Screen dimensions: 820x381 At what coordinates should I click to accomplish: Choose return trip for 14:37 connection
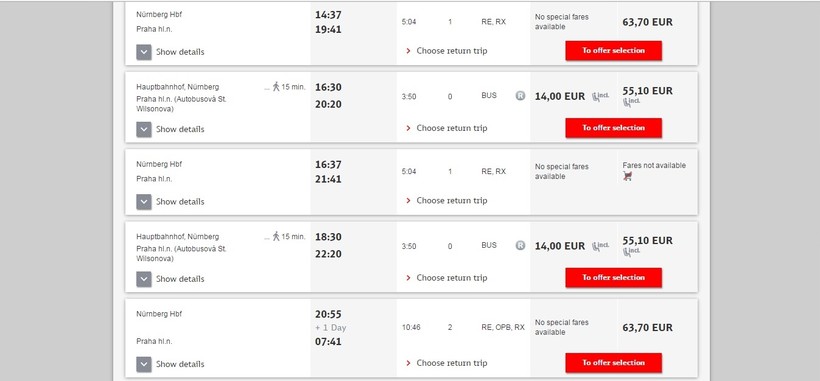tap(447, 51)
